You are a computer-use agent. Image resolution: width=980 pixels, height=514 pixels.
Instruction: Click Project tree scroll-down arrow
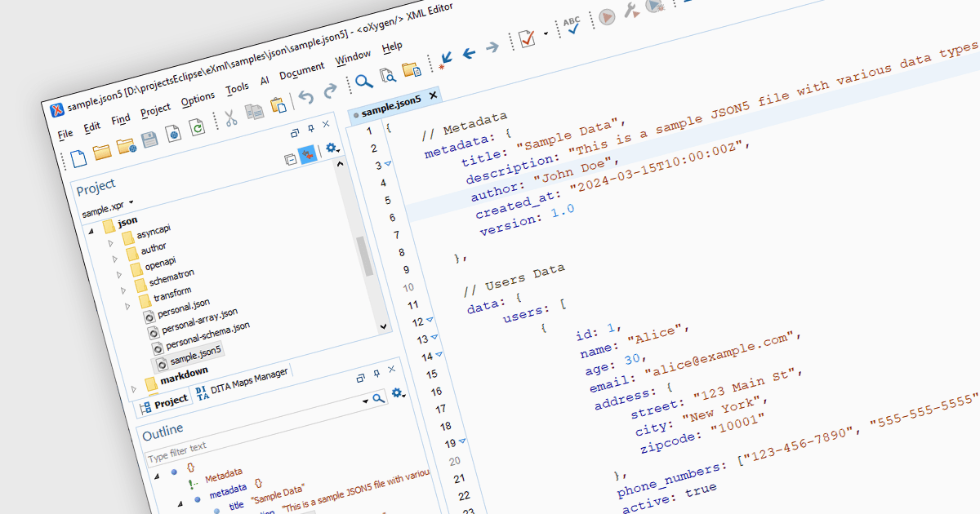point(383,326)
